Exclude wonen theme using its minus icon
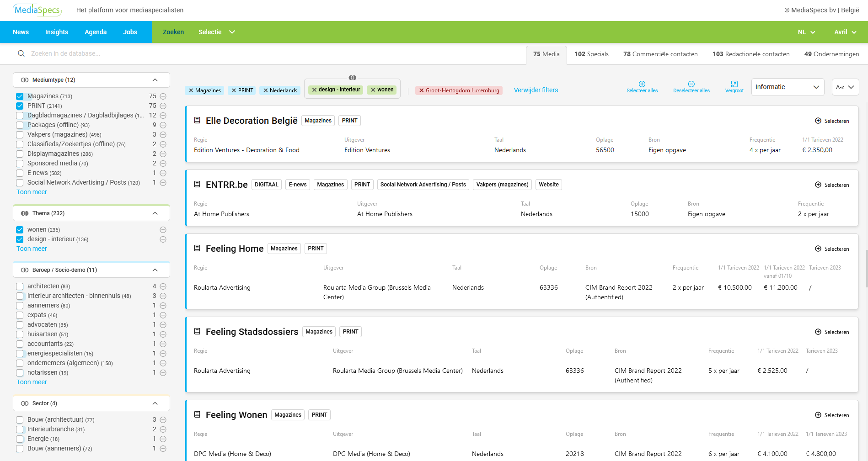868x461 pixels. pos(163,230)
